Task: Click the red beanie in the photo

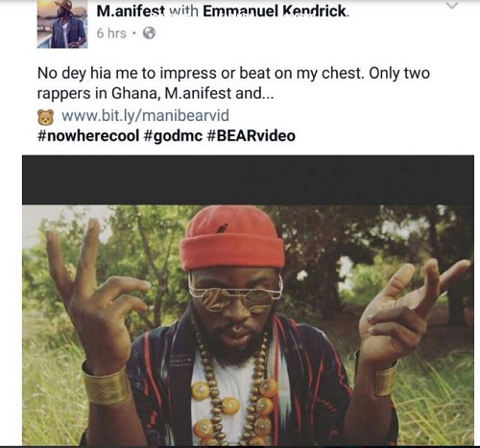Action: [231, 238]
